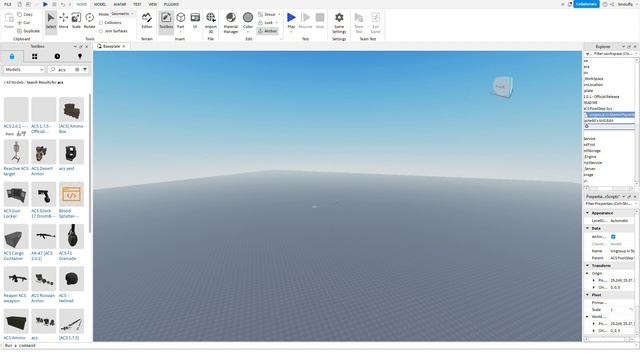Click the Group button
Image resolution: width=640 pixels, height=360 pixels.
pos(267,14)
